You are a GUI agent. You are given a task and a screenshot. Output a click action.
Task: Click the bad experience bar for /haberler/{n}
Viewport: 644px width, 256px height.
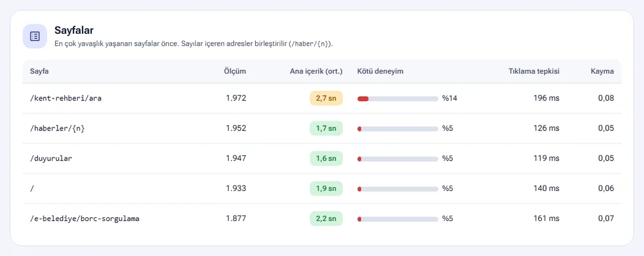(397, 129)
